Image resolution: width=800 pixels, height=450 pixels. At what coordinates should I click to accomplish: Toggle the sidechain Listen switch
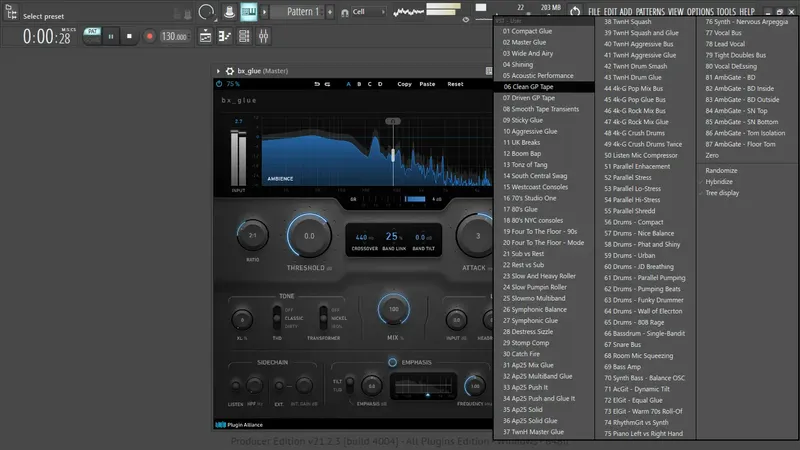[x=236, y=385]
